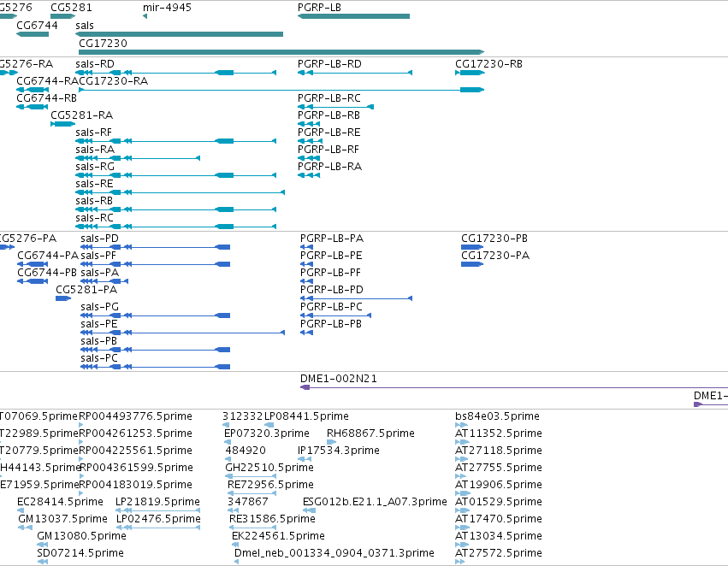Click the IP17534.3prime EST label
The width and height of the screenshot is (728, 566).
(339, 451)
